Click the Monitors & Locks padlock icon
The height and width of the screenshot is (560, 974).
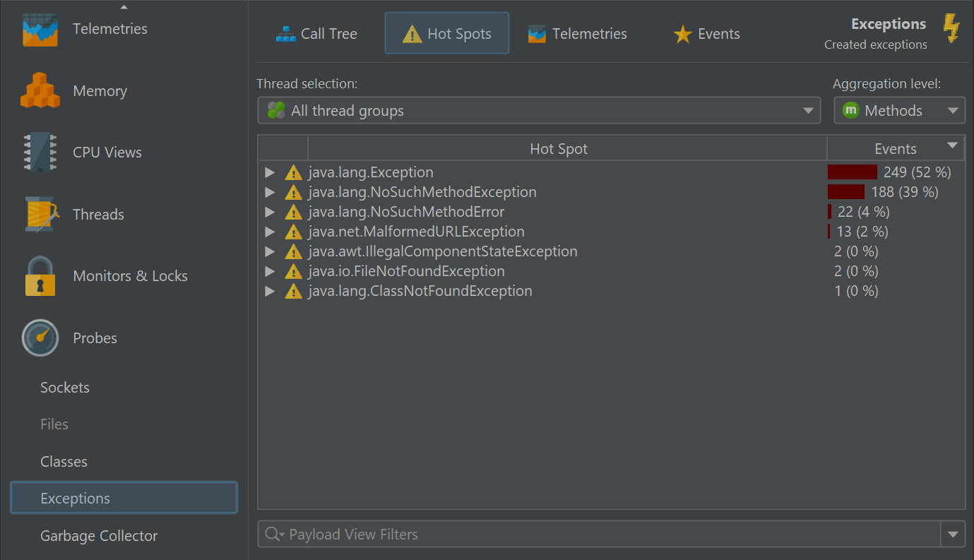(40, 276)
